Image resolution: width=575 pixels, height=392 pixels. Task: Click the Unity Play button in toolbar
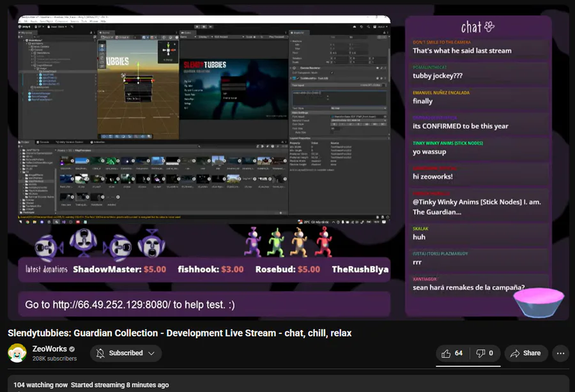pos(197,27)
